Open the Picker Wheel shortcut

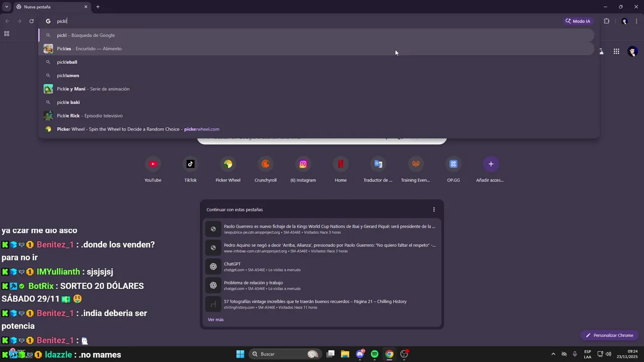tap(228, 170)
